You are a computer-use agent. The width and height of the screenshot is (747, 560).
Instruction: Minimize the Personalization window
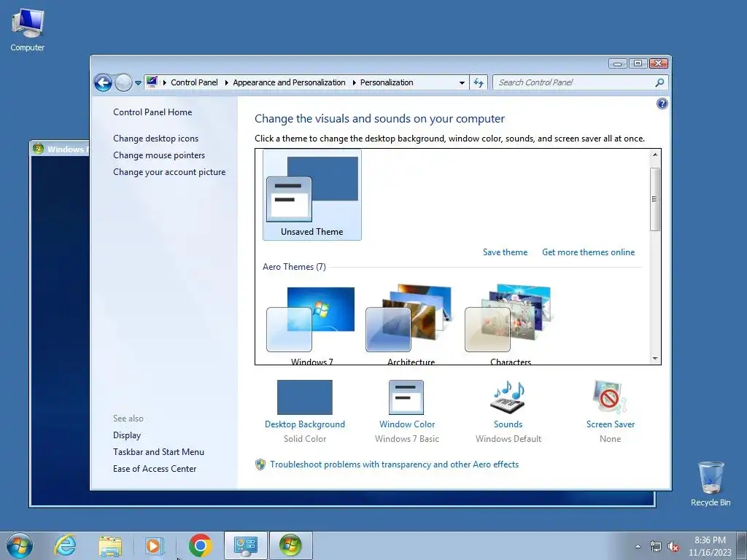coord(617,63)
